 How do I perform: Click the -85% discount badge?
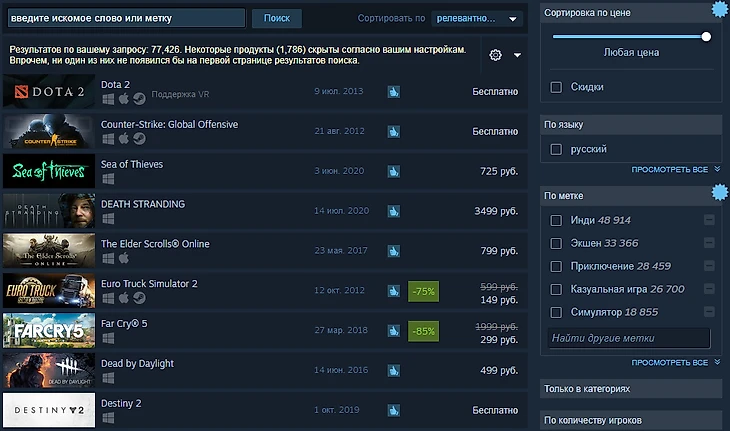pos(423,331)
